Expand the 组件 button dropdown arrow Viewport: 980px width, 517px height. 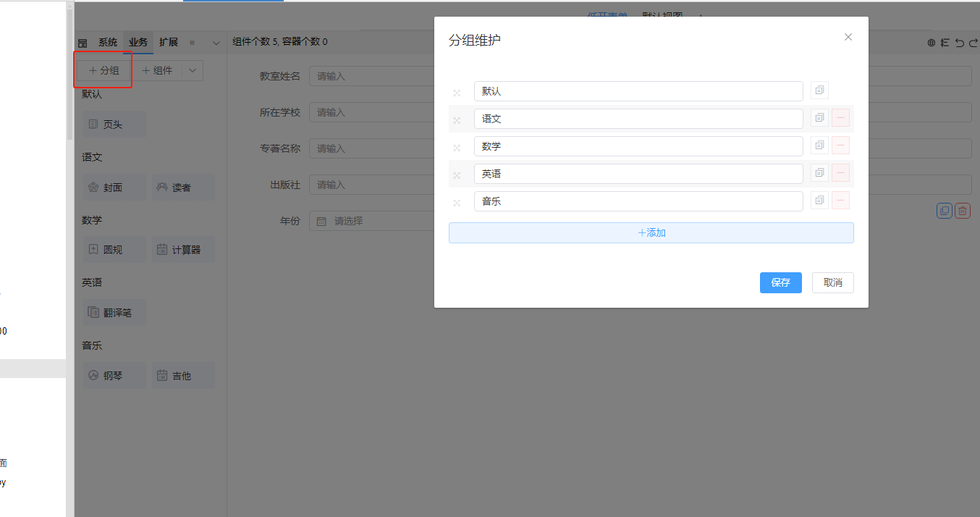tap(193, 70)
